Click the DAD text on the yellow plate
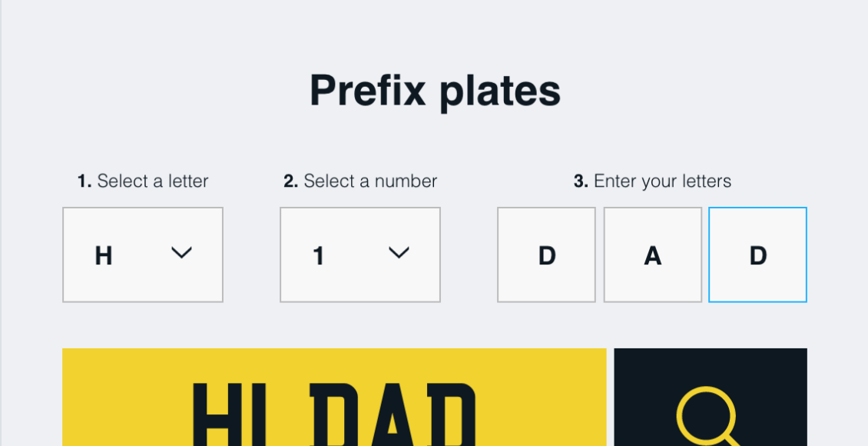 (x=393, y=414)
